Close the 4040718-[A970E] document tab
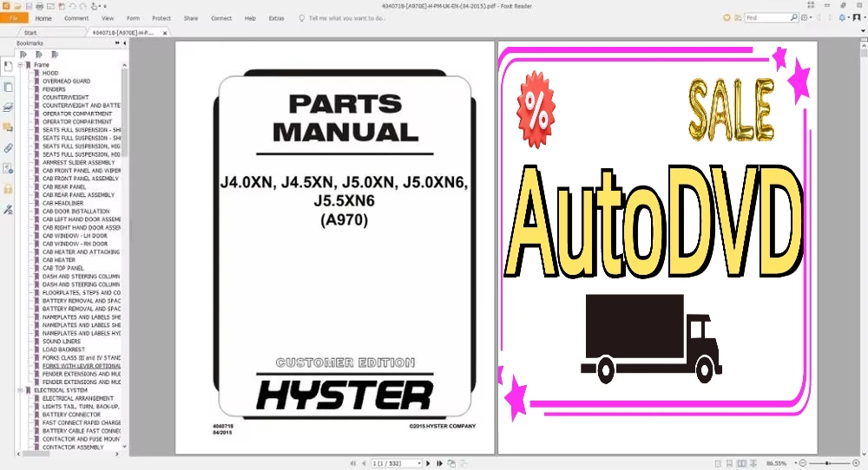The height and width of the screenshot is (470, 868). click(164, 33)
